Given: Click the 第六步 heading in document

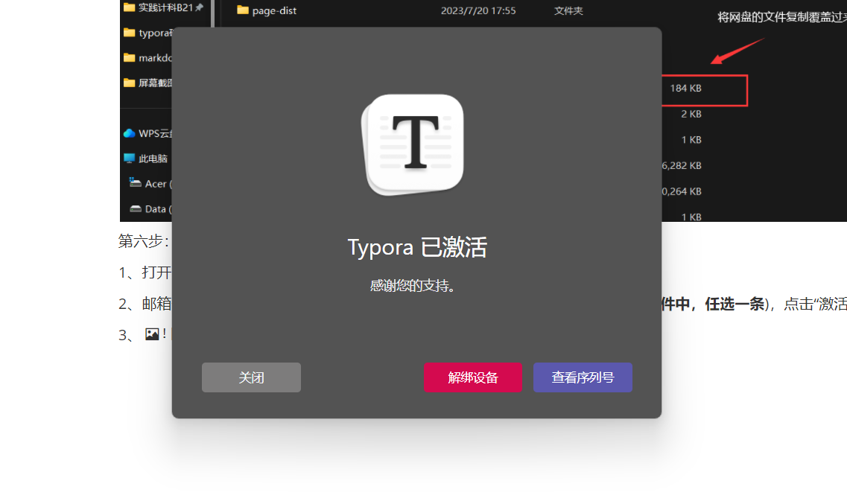Looking at the screenshot, I should pyautogui.click(x=144, y=240).
